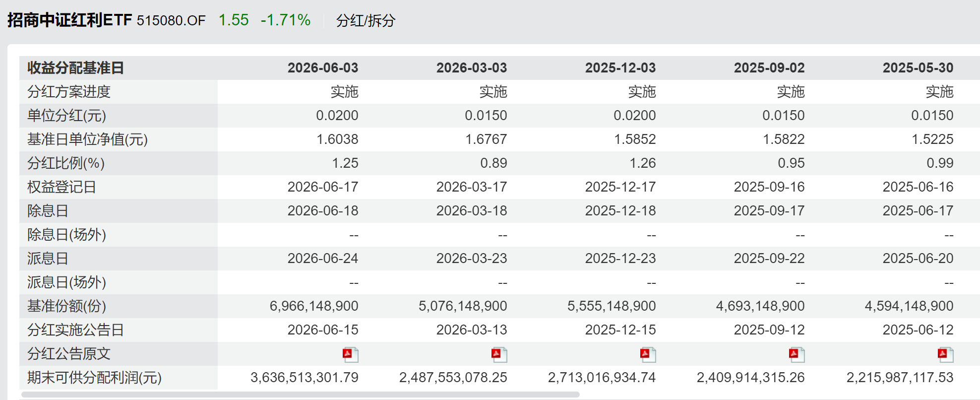Click the share count 4,693,148,900

click(760, 306)
